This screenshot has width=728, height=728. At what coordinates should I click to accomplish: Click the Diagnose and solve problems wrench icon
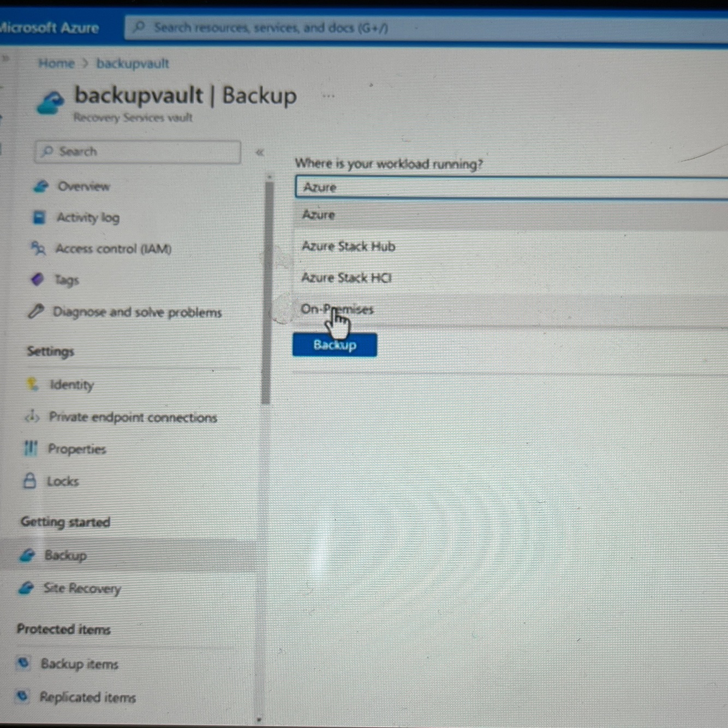click(35, 311)
